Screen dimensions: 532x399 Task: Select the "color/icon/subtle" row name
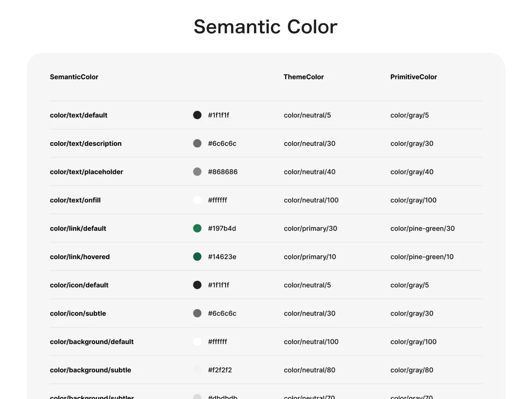(78, 313)
